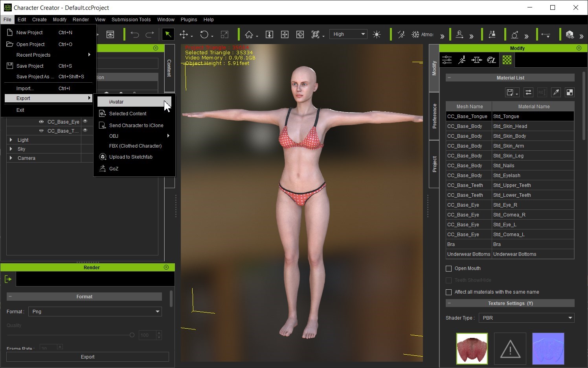Viewport: 588px width, 368px height.
Task: Choose iAvatar in Export submenu
Action: point(134,102)
